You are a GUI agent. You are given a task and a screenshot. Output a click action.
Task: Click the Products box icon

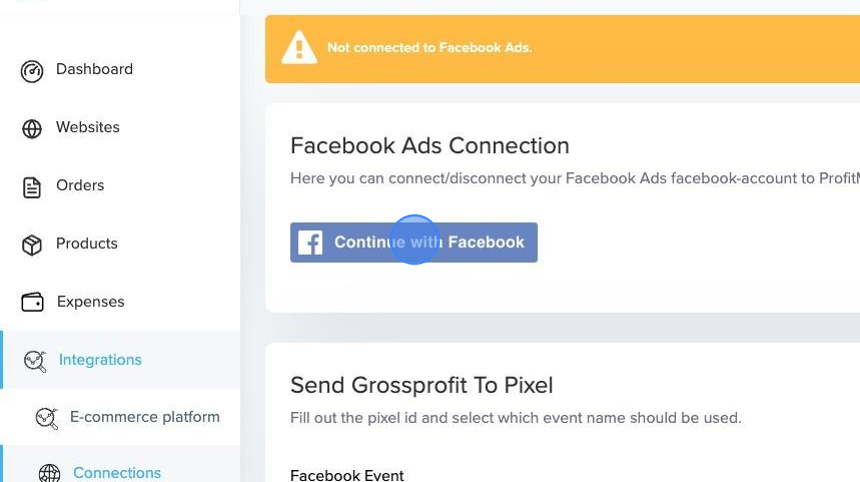click(x=32, y=245)
